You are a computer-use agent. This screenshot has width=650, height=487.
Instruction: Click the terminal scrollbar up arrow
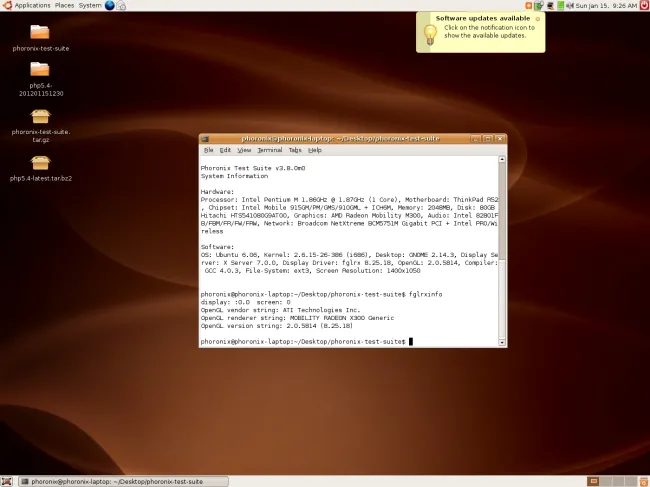(x=502, y=160)
